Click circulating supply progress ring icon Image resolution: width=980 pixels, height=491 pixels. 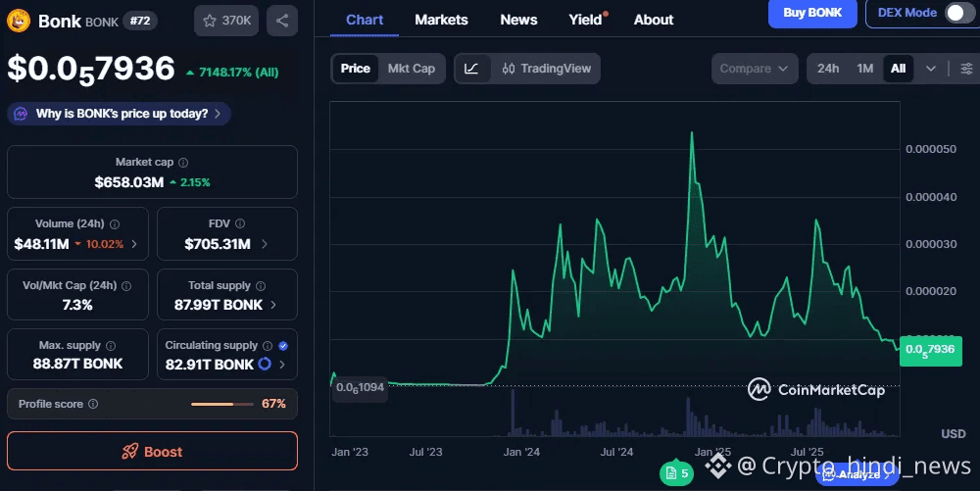(265, 364)
